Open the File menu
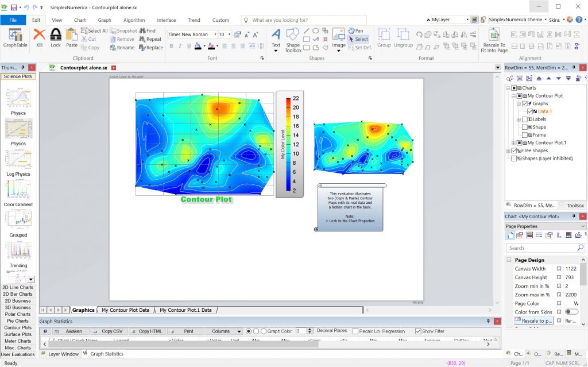Screen dimensions: 588x367 pyautogui.click(x=13, y=20)
